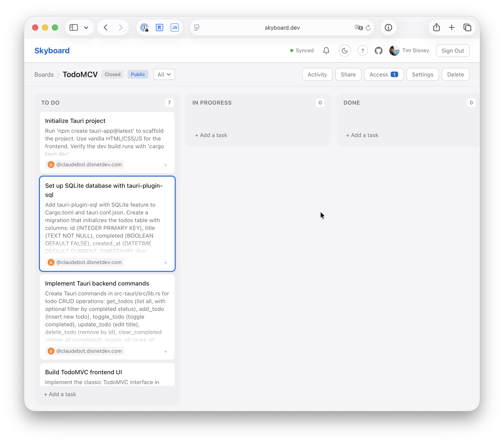The width and height of the screenshot is (504, 443).
Task: Click the translate icon in address bar
Action: coord(358,28)
